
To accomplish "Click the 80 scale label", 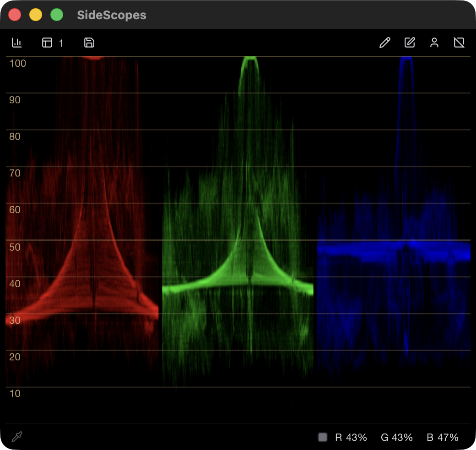I will pyautogui.click(x=15, y=137).
